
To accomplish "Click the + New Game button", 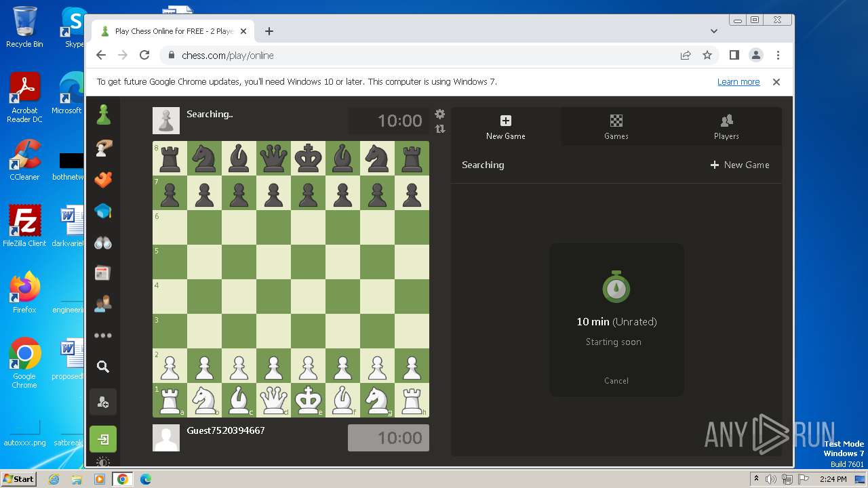I will (740, 165).
